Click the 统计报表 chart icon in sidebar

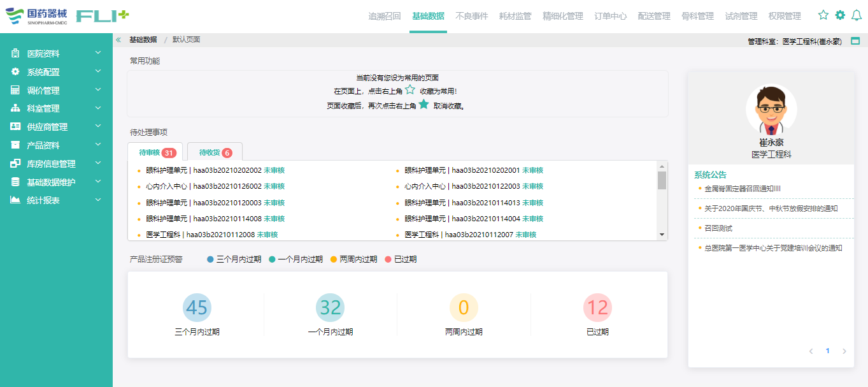15,200
